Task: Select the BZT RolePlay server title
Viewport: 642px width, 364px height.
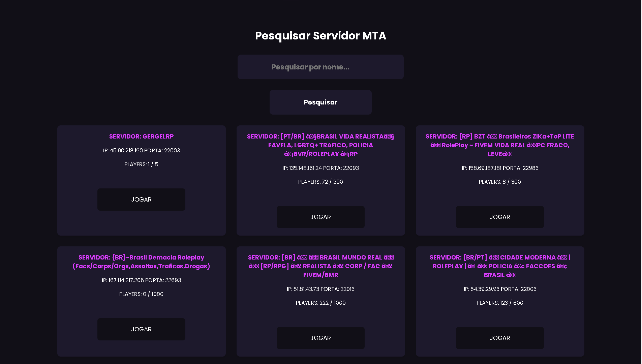Action: (499, 145)
